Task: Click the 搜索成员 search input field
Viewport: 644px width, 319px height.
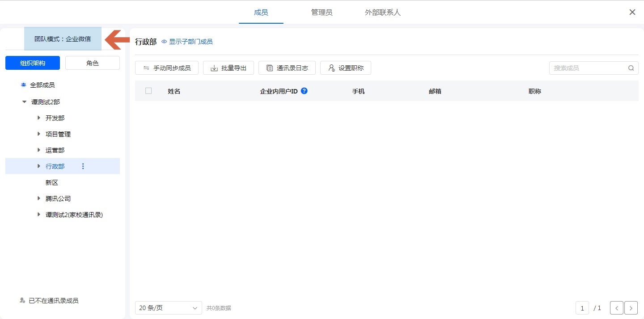Action: (588, 68)
